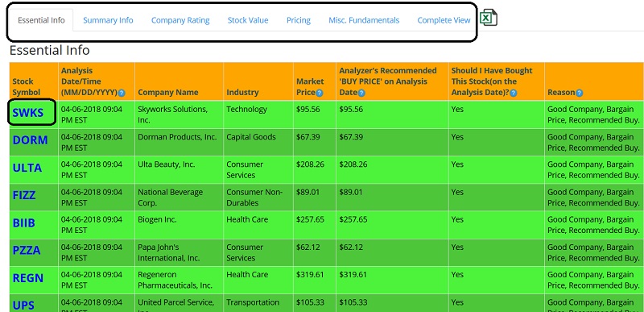Click the Stock Symbol column header
644x312 pixels.
pyautogui.click(x=34, y=81)
